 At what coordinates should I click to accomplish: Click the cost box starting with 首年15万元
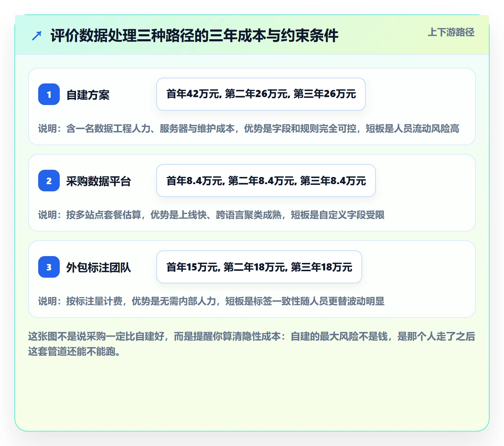(x=259, y=267)
